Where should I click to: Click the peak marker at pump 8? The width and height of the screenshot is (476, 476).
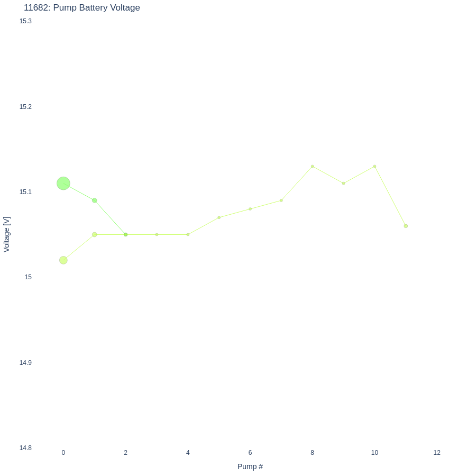point(313,166)
